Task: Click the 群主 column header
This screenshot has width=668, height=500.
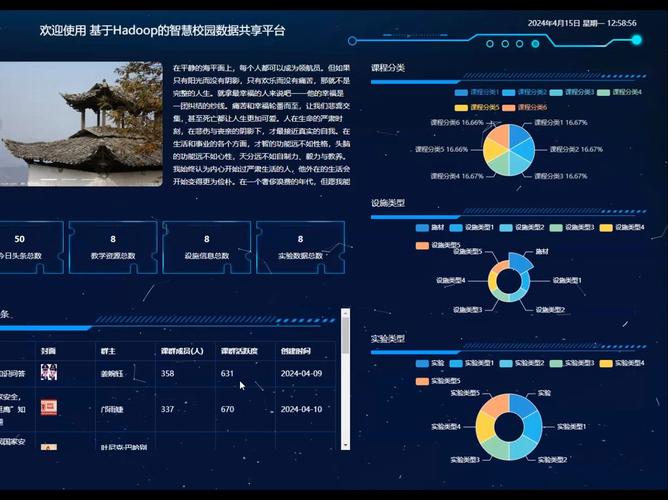Action: pos(108,351)
